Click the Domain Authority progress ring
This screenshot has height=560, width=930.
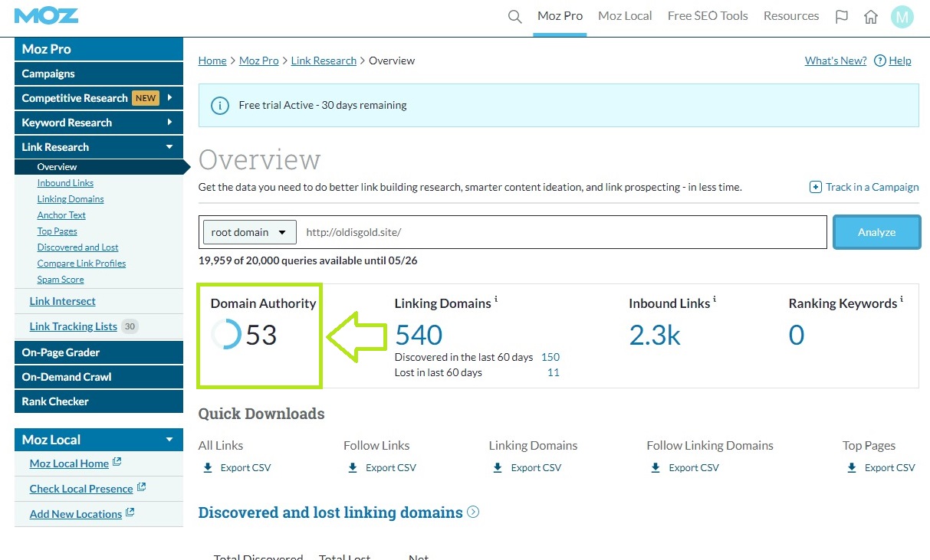226,335
